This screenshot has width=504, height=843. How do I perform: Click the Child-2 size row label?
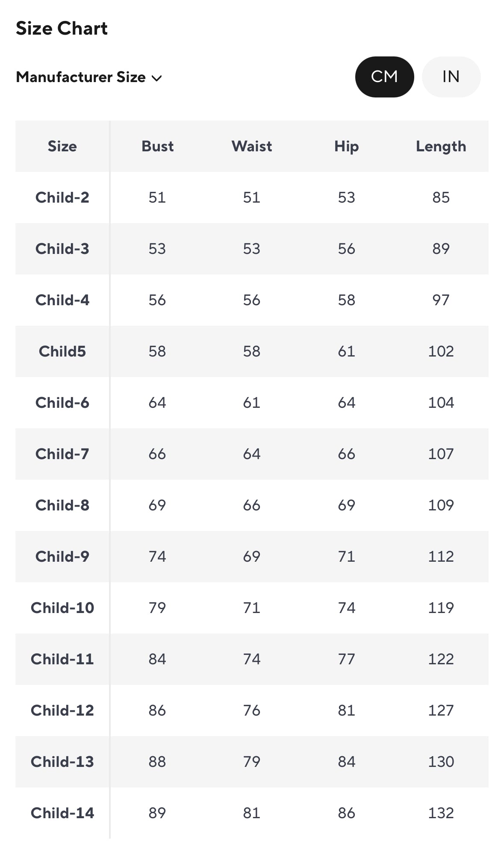point(62,197)
